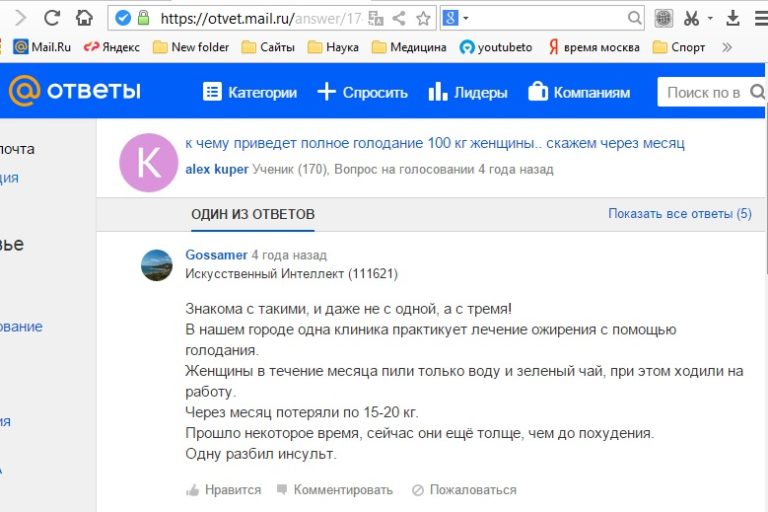
Task: Click Показать все ответы (5)
Action: (x=680, y=214)
